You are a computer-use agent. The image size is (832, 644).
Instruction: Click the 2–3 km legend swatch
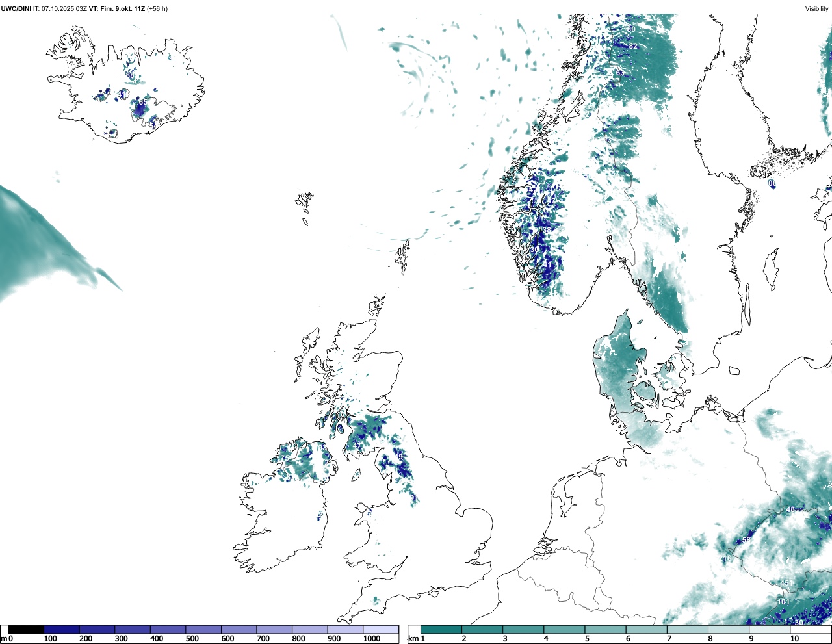tap(482, 629)
